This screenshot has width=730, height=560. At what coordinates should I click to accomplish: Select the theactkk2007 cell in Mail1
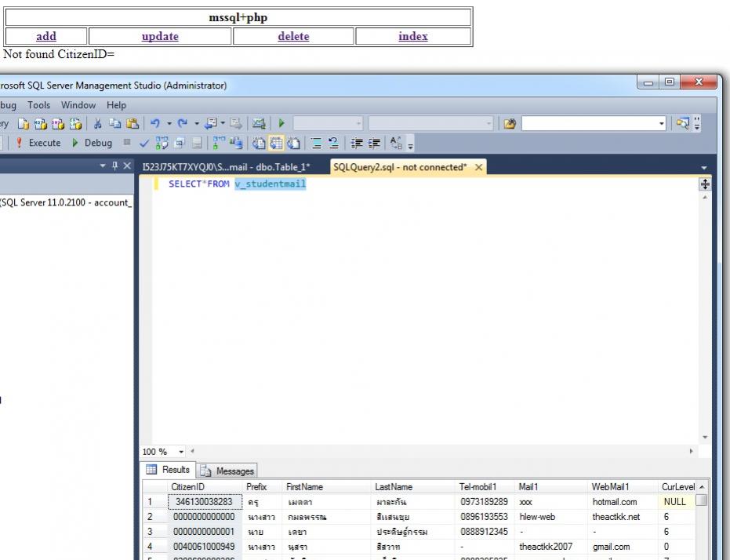tap(552, 547)
